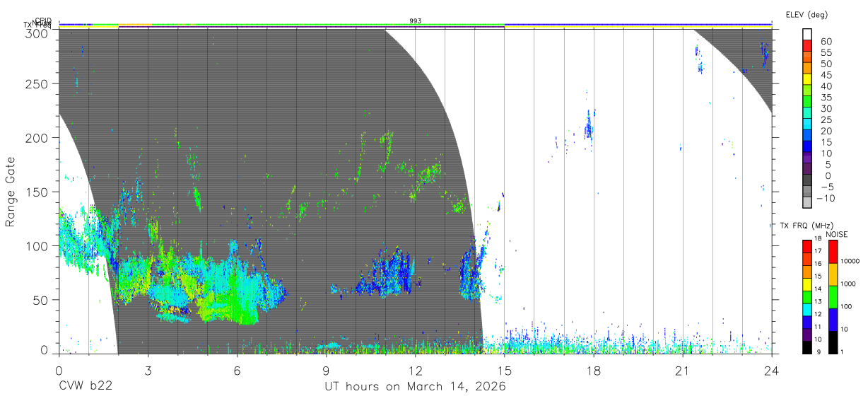The image size is (868, 401).
Task: Click the "9" tick label on the time axis
Action: pyautogui.click(x=326, y=370)
